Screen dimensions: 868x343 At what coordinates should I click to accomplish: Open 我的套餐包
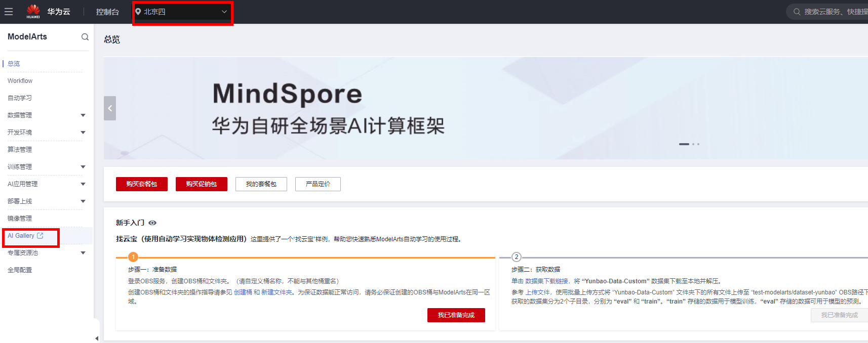coord(261,184)
